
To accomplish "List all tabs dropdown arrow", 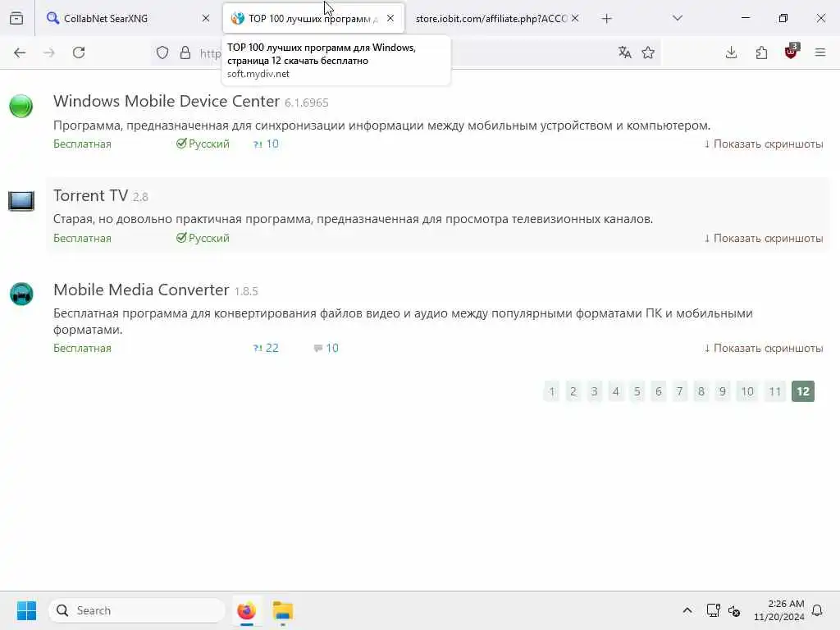I will click(x=678, y=18).
